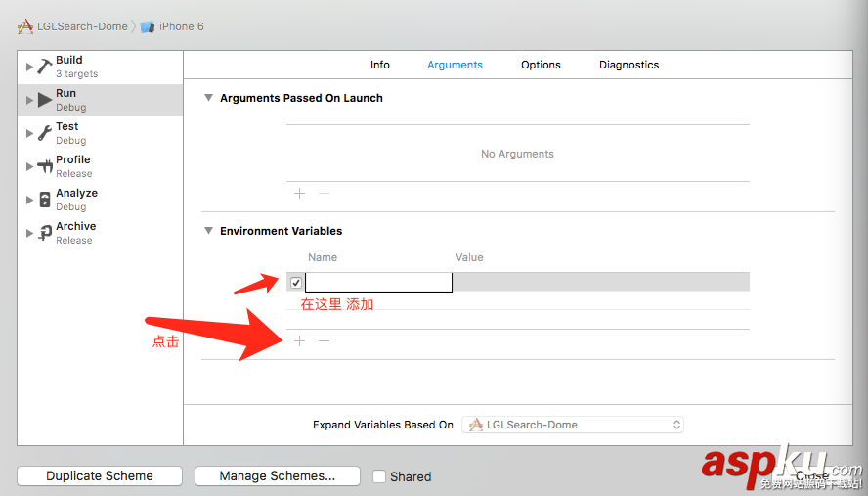Click the Run play icon
Screen dimensions: 868x496
coord(45,100)
